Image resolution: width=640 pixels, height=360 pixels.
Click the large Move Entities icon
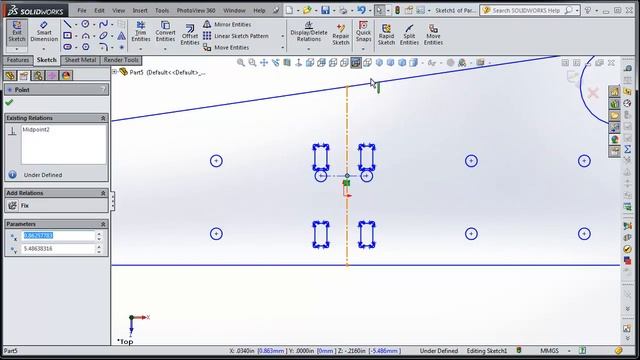[x=433, y=34]
